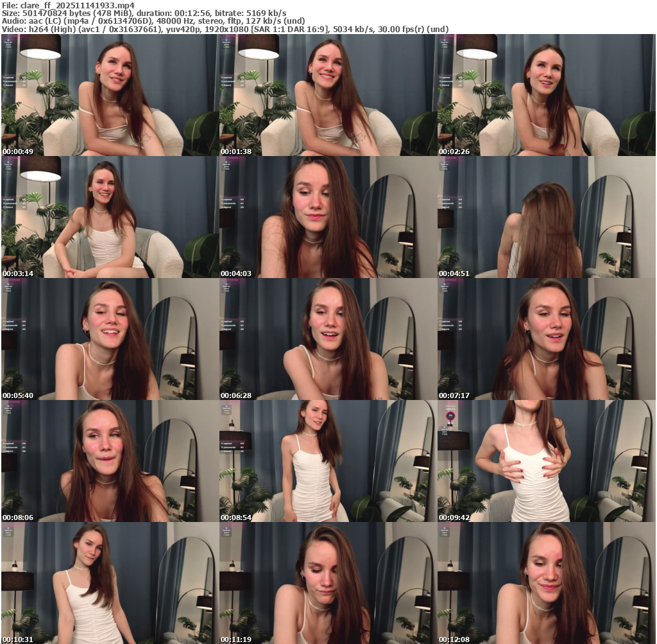Open the thumbnail at timestamp 00:11:19

[x=328, y=583]
